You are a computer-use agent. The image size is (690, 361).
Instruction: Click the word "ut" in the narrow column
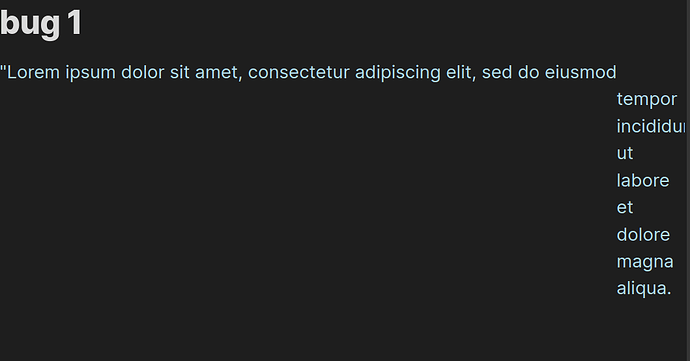point(625,154)
